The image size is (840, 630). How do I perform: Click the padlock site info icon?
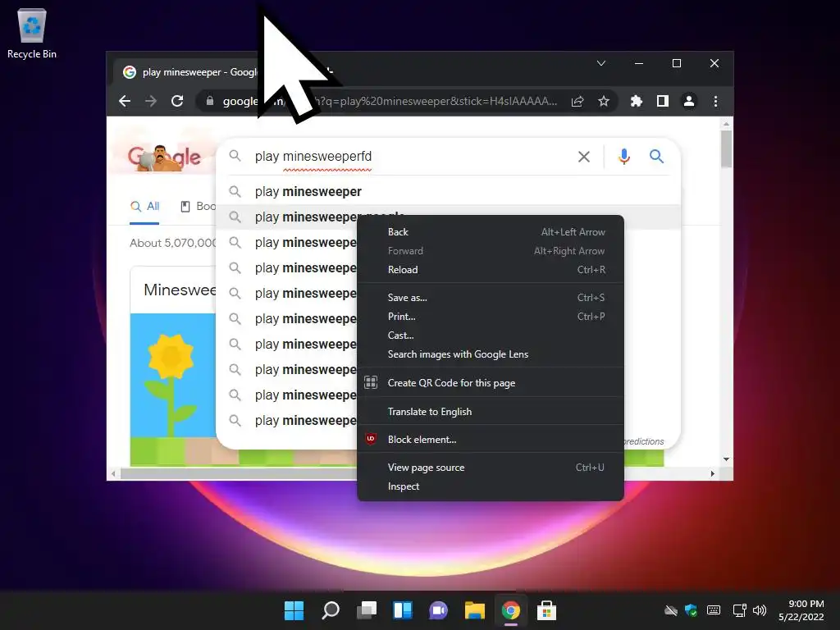point(210,101)
